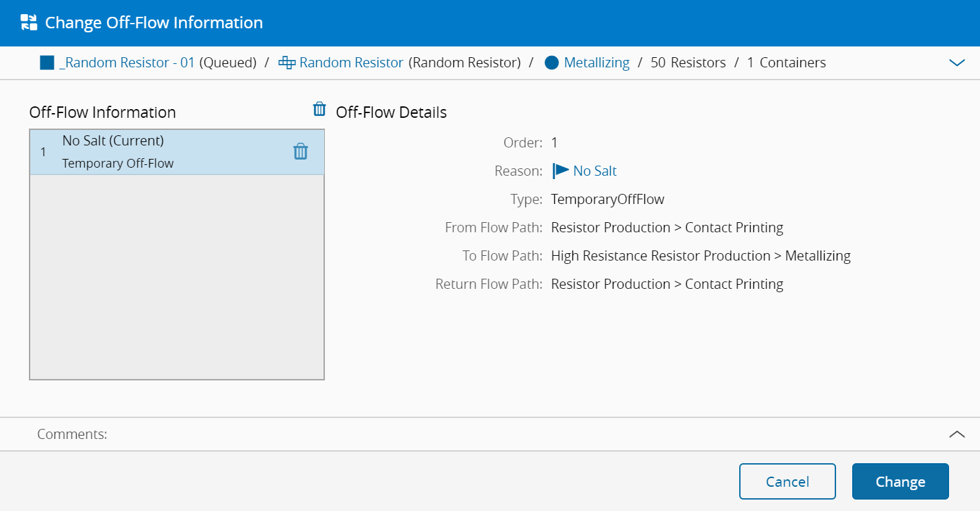
Task: Open the Random Resistor product link
Action: pyautogui.click(x=351, y=63)
